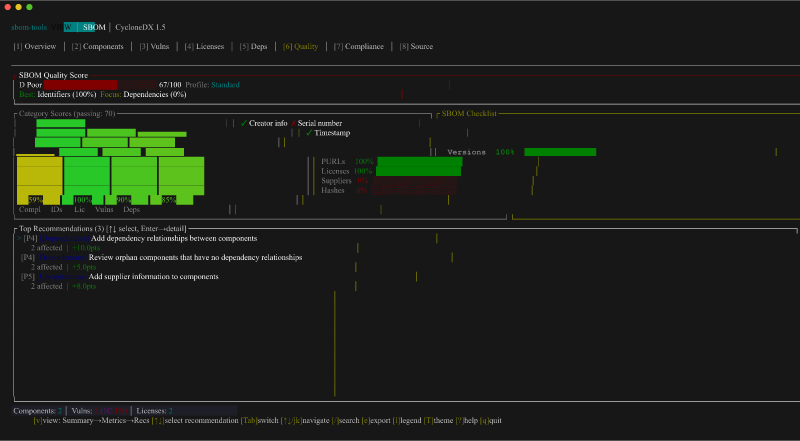
Task: Switch to the Components tab
Action: coord(98,47)
